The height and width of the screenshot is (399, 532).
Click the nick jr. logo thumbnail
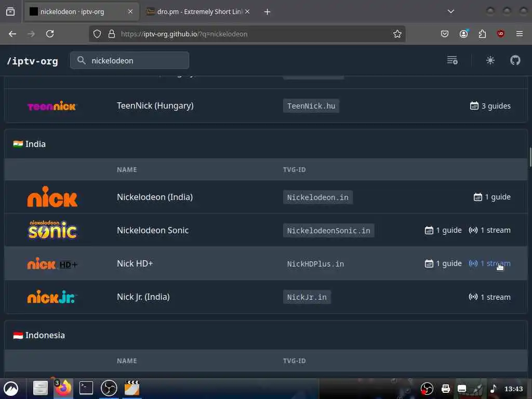point(52,297)
